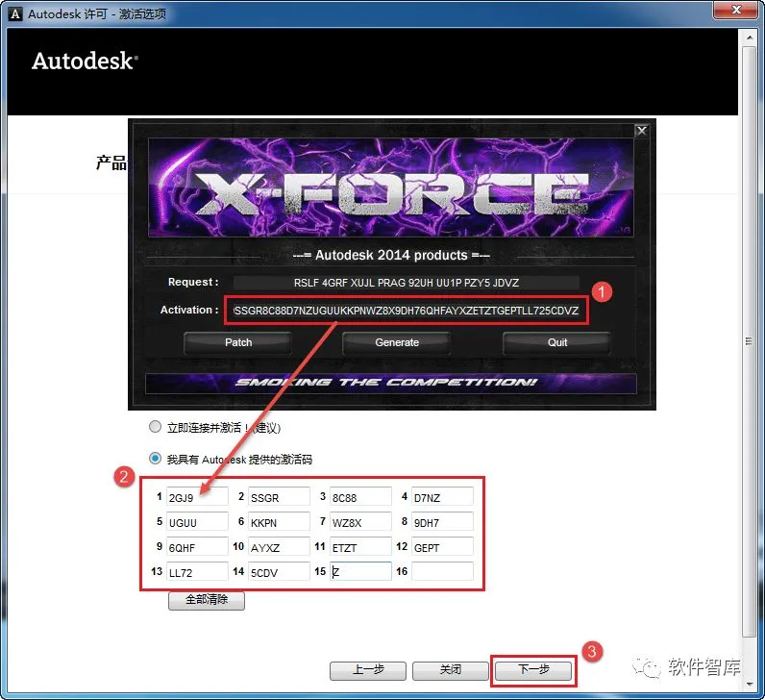
Task: Click the Quit button
Action: [556, 342]
